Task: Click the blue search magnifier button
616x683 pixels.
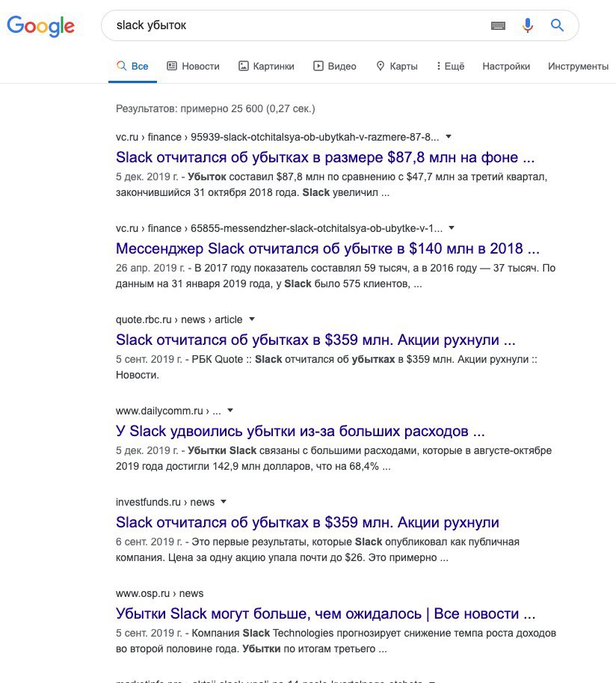Action: point(557,25)
